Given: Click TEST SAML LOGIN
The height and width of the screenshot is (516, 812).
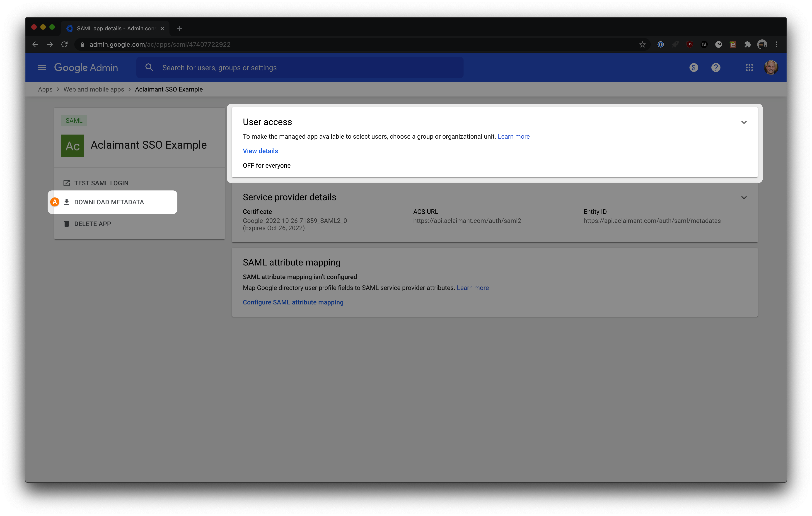Looking at the screenshot, I should click(96, 183).
